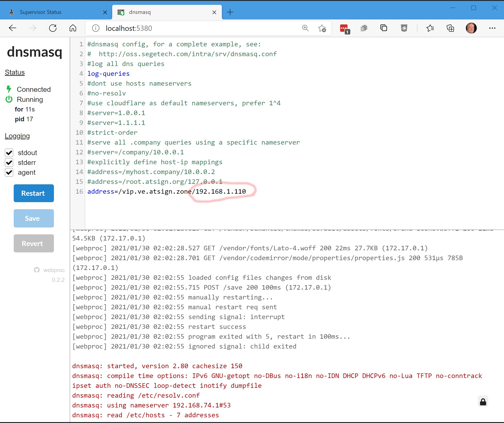
Task: Click the log-queries line in editor
Action: pos(108,74)
